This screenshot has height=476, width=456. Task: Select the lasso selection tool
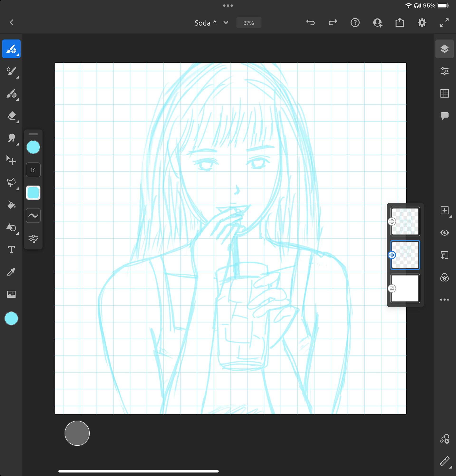(11, 183)
